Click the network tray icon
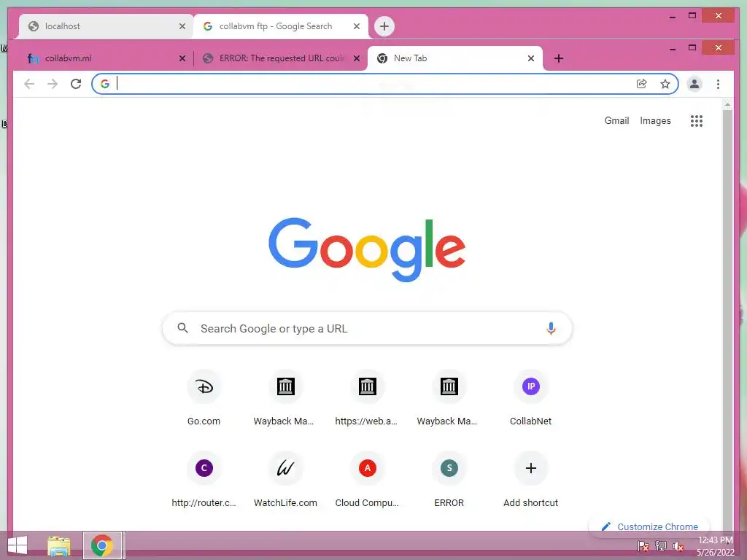 tap(661, 546)
